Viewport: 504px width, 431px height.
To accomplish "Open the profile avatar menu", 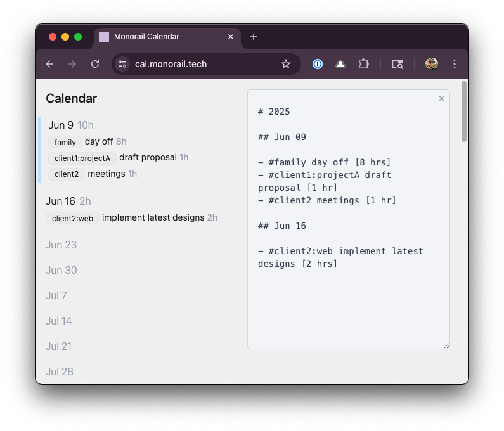I will 431,63.
